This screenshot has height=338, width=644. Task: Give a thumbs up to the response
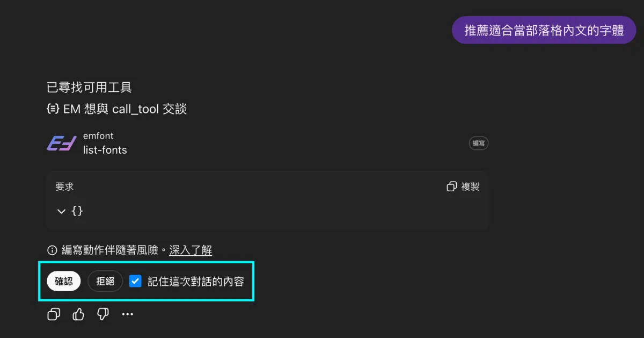[x=78, y=314]
